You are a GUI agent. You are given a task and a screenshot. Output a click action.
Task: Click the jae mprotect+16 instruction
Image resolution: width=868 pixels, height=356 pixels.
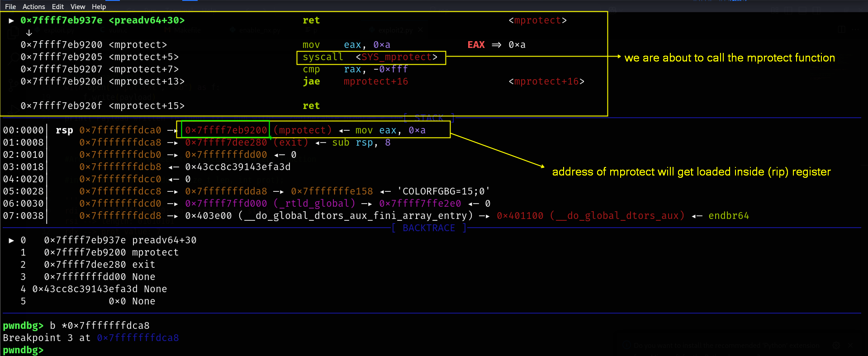point(355,81)
